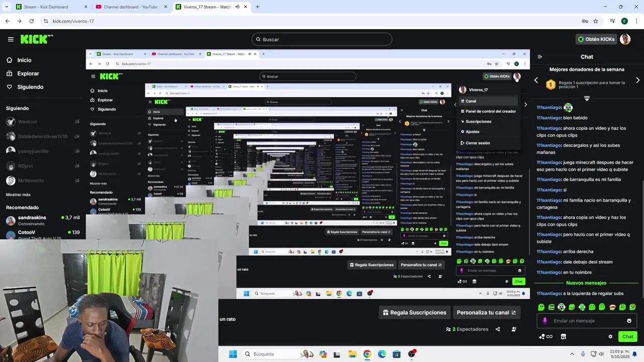The width and height of the screenshot is (644, 362).
Task: Switch to Channel dashboard YouTube tab
Action: click(131, 7)
